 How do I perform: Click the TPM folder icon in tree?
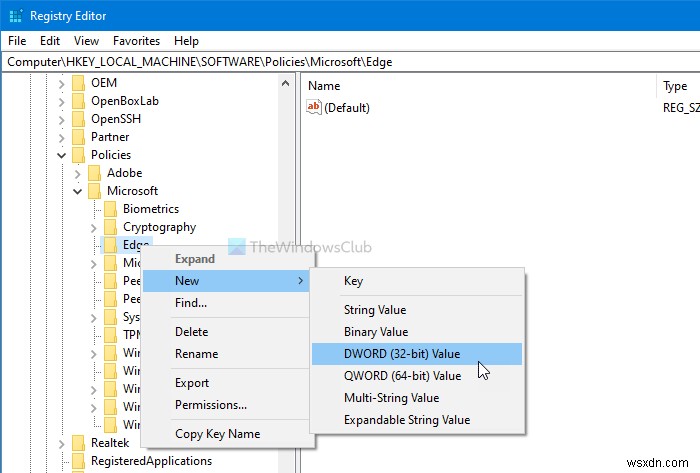110,335
